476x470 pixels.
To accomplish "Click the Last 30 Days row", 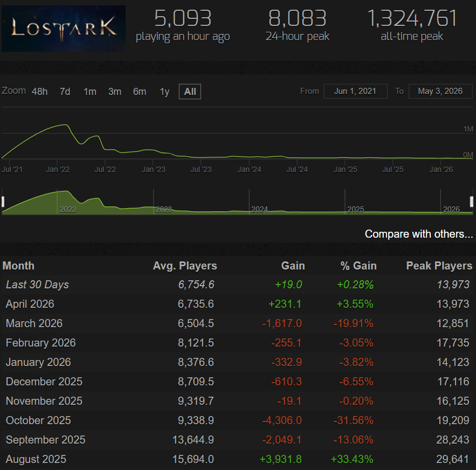I will (x=237, y=285).
